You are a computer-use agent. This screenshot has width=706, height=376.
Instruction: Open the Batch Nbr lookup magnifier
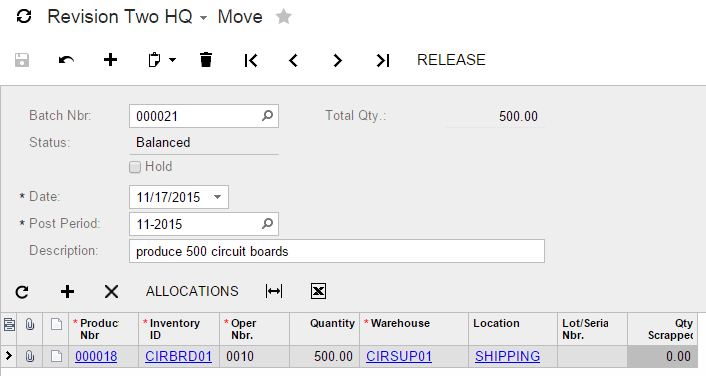coord(267,116)
